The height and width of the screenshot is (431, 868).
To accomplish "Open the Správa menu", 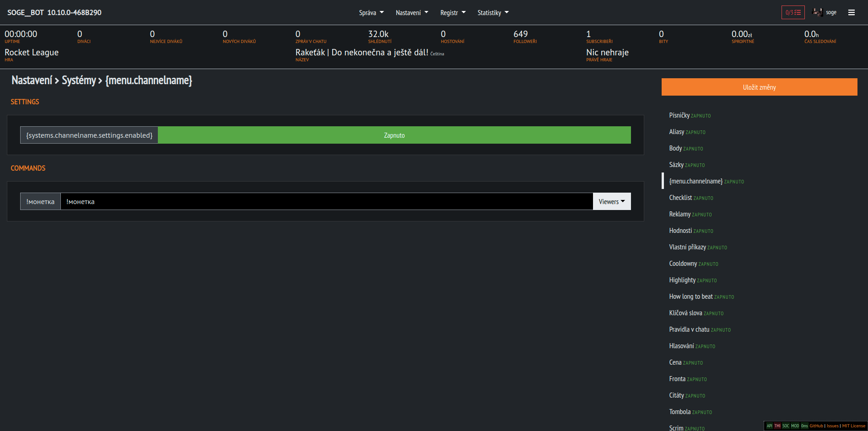I will (371, 12).
